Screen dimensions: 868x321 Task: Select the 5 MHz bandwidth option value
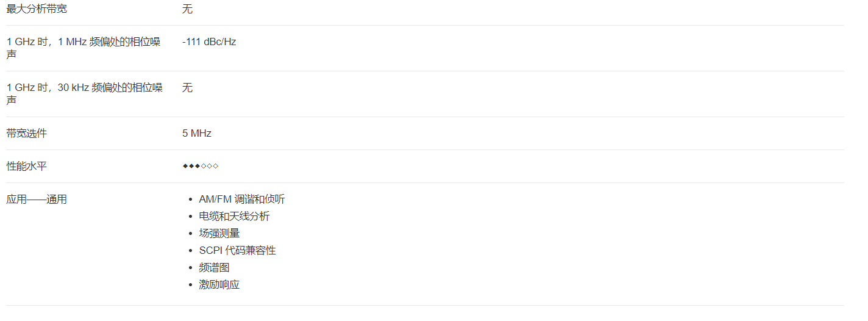(197, 133)
